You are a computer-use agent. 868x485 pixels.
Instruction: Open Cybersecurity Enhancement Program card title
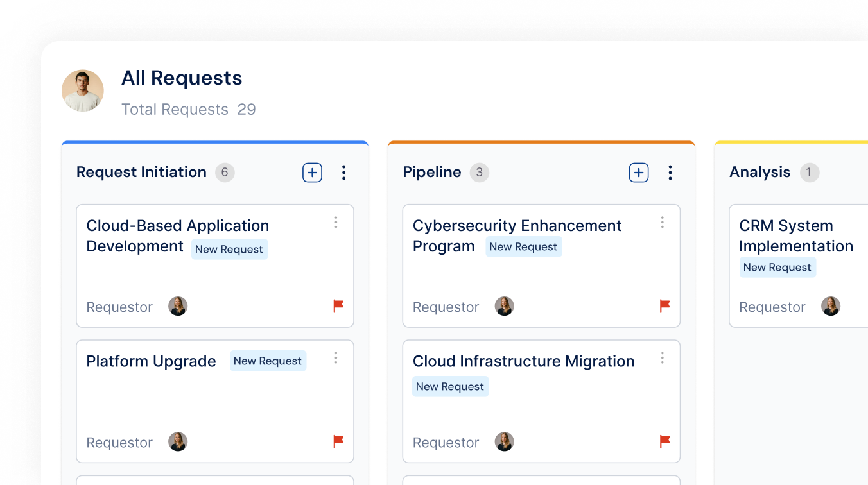[x=517, y=236]
